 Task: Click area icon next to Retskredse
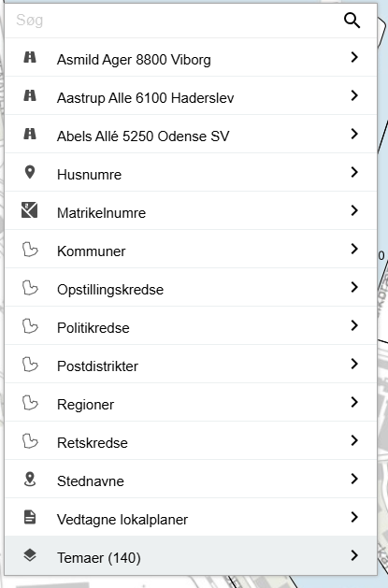click(30, 441)
